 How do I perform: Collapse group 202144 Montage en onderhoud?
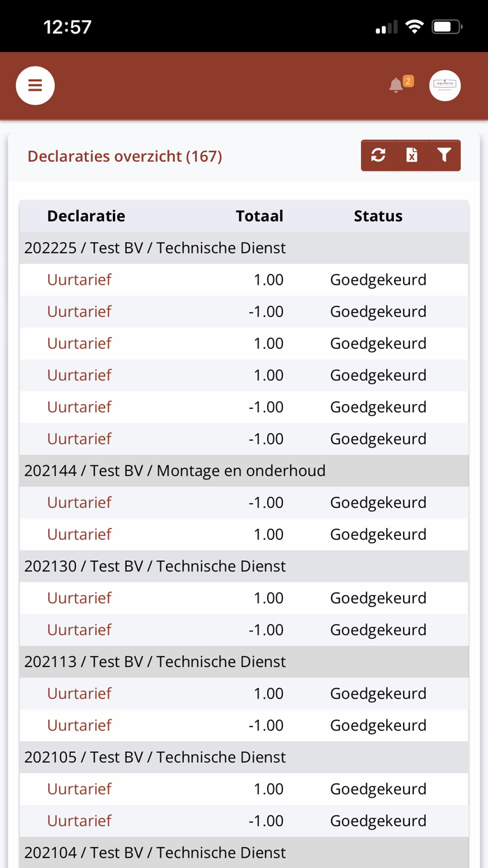click(x=174, y=471)
